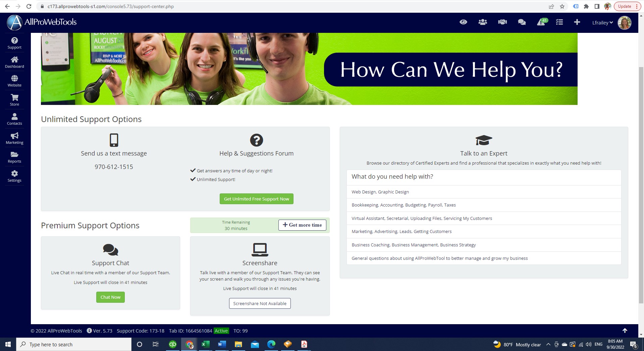Select Web Design, Graphic Design option
Viewport: 644px width, 351px height.
(x=484, y=192)
